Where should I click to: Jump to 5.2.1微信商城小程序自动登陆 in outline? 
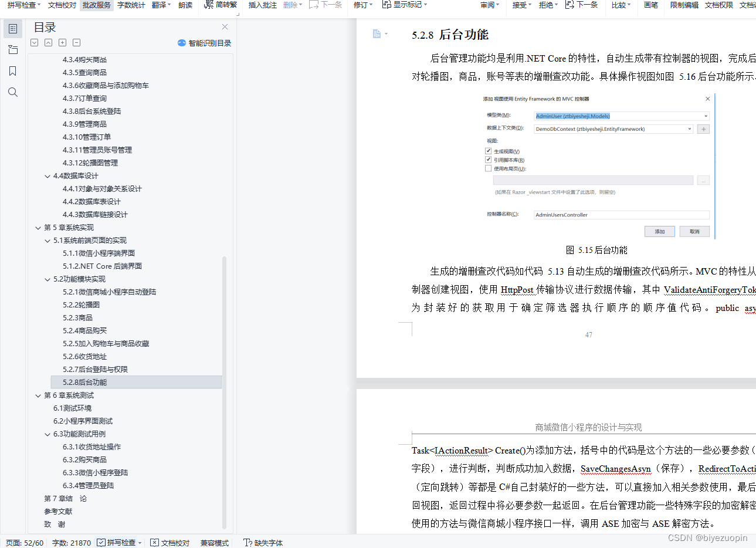[x=109, y=292]
